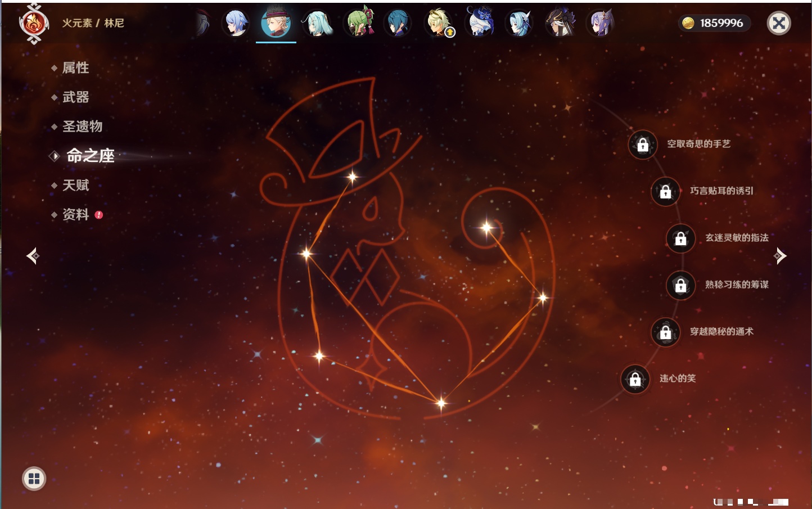Select the light-blue haired avatar with hairpin

click(520, 23)
